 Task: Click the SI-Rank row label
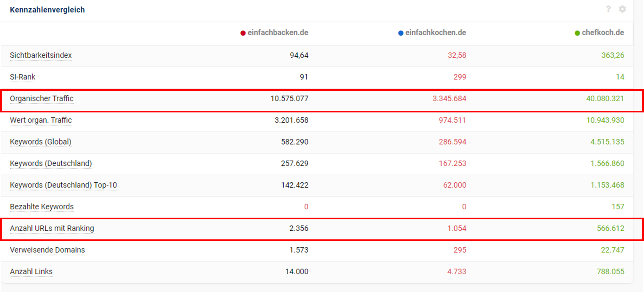coord(23,77)
